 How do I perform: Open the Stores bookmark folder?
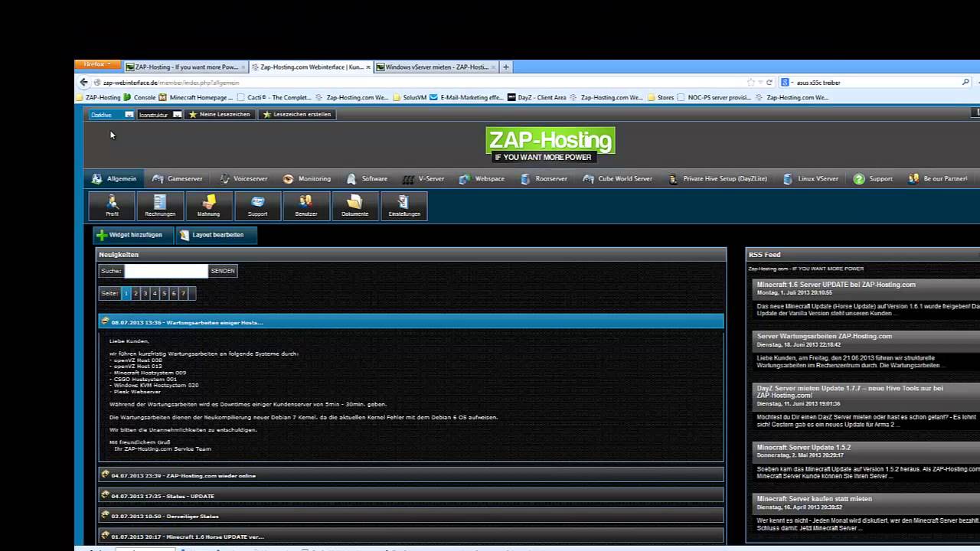(661, 97)
